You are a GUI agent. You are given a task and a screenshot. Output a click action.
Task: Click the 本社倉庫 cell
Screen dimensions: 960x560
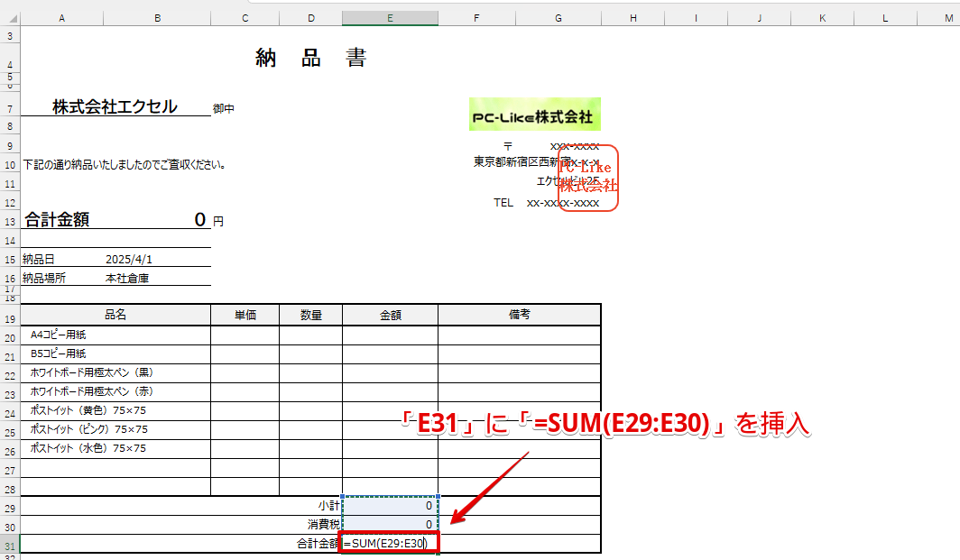tap(127, 278)
